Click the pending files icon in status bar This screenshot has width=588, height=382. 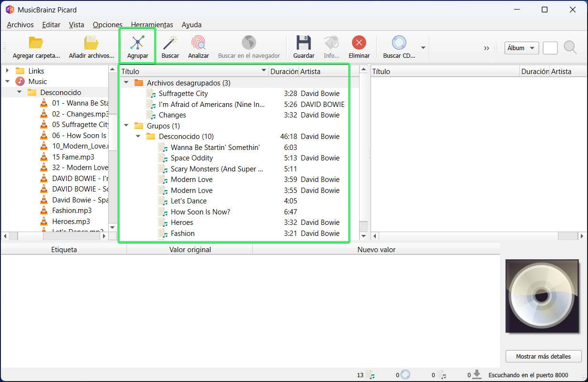tap(442, 375)
